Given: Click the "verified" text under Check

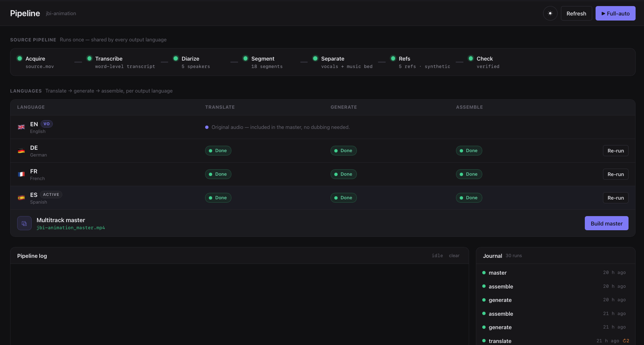Looking at the screenshot, I should [488, 67].
